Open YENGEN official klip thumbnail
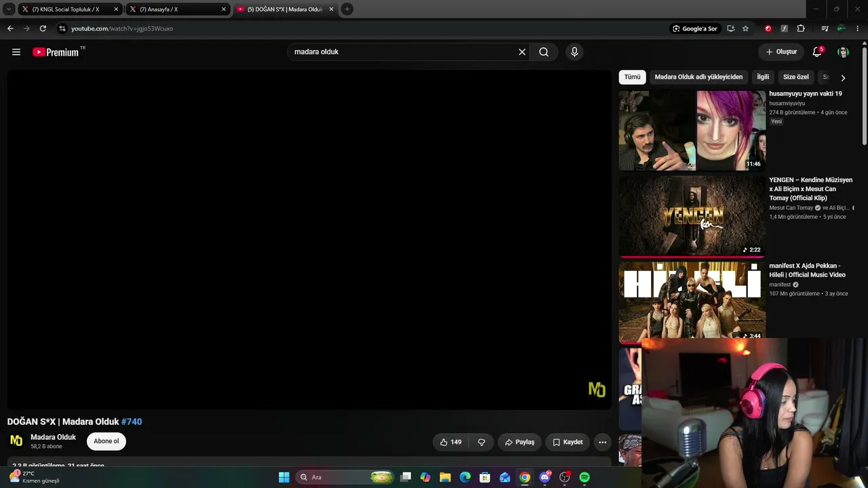 click(692, 216)
